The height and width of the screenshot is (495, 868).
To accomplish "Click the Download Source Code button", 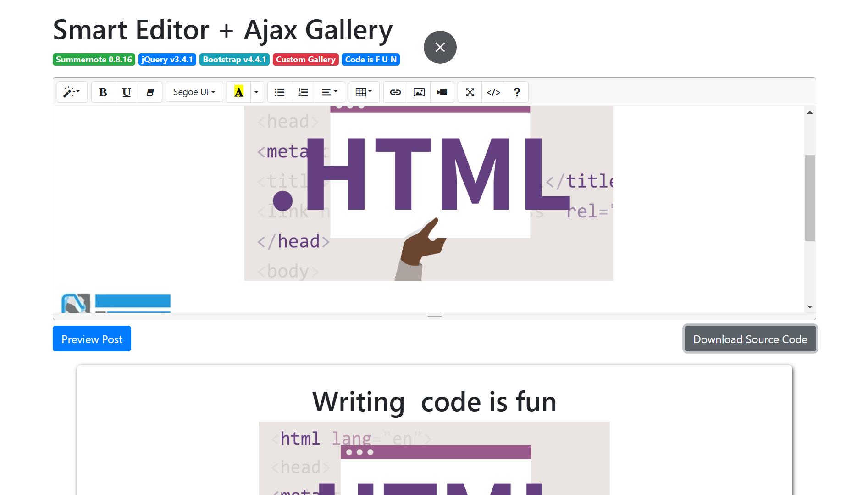I will [750, 339].
